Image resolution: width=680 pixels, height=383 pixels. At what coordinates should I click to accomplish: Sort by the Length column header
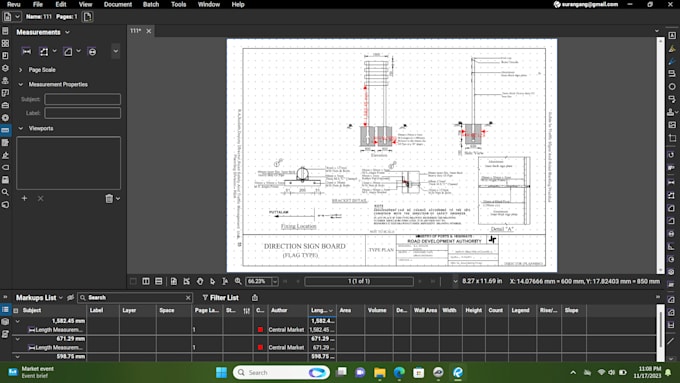point(322,311)
